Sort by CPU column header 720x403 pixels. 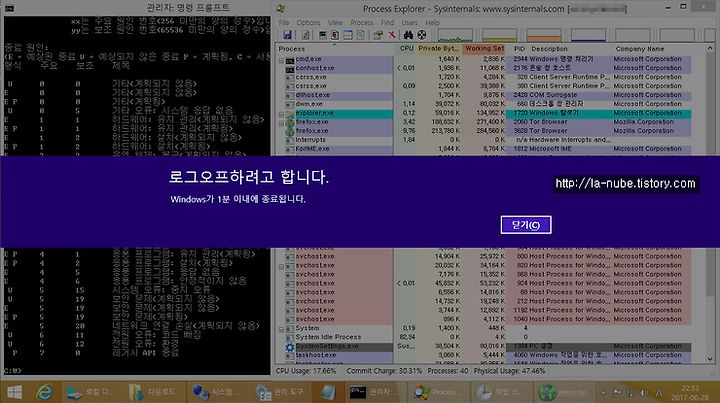tap(406, 49)
